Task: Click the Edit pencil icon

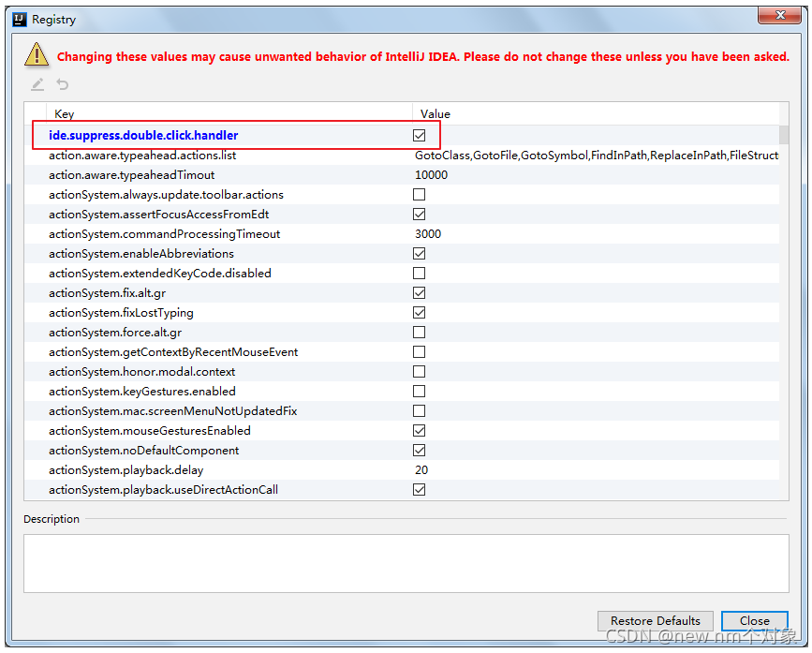Action: pyautogui.click(x=37, y=84)
